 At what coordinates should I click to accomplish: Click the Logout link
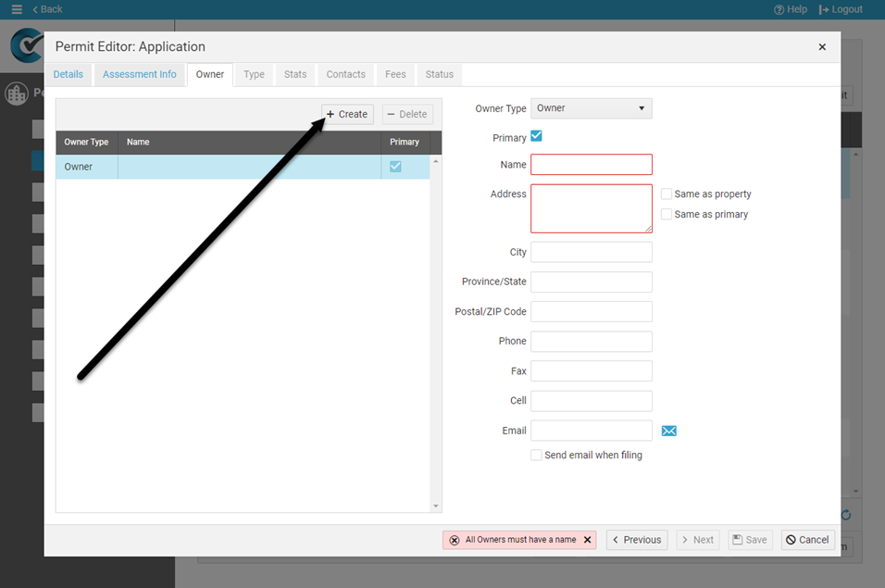point(841,9)
